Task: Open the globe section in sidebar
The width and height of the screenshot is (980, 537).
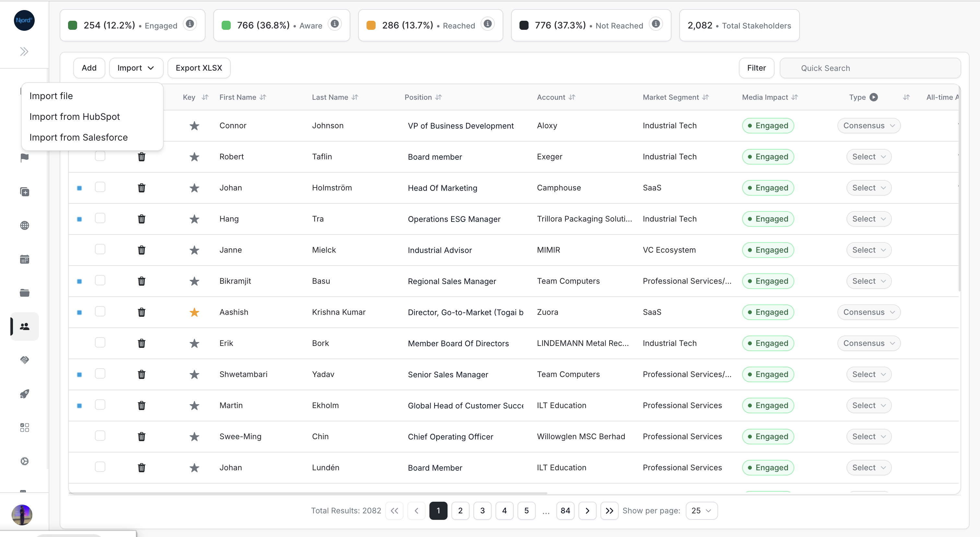Action: [24, 225]
